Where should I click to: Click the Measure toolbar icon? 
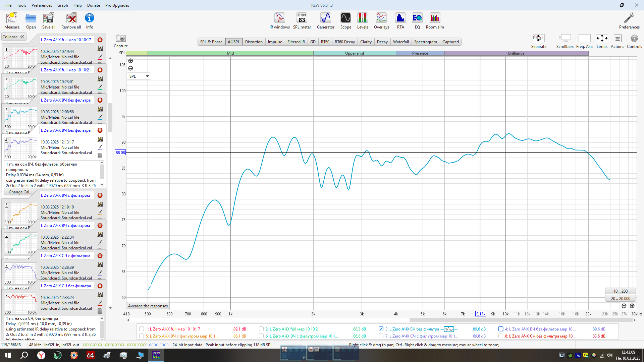click(x=12, y=21)
